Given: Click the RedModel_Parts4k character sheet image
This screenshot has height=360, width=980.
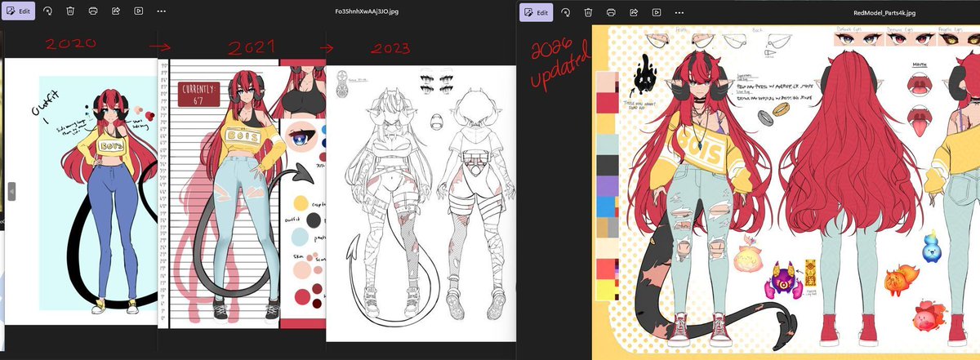Looking at the screenshot, I should point(786,193).
